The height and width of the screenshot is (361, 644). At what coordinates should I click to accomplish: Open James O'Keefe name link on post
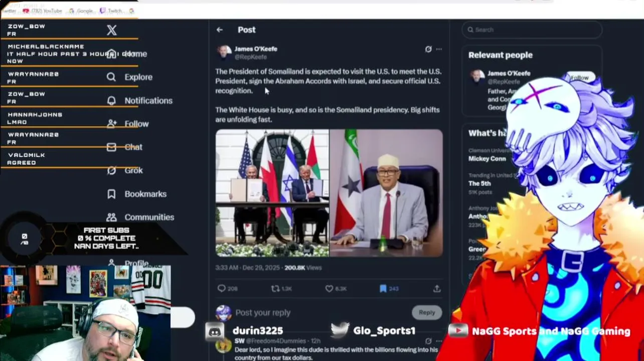[256, 49]
